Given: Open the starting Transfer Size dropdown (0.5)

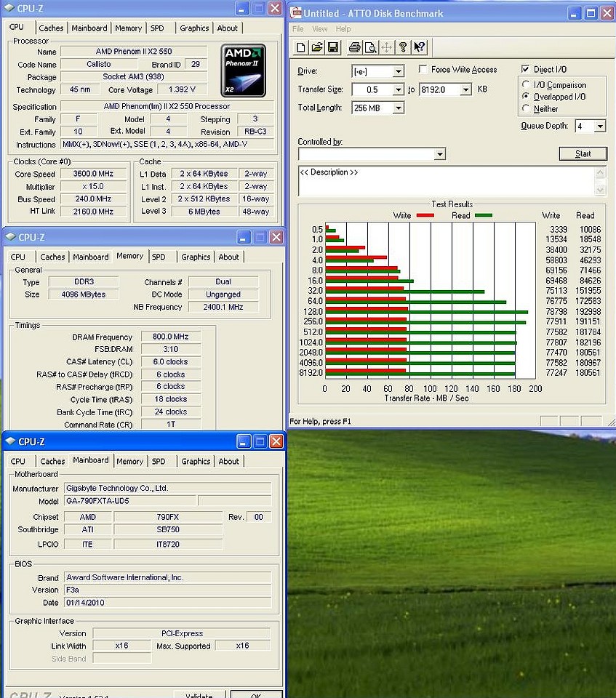Looking at the screenshot, I should pyautogui.click(x=399, y=90).
